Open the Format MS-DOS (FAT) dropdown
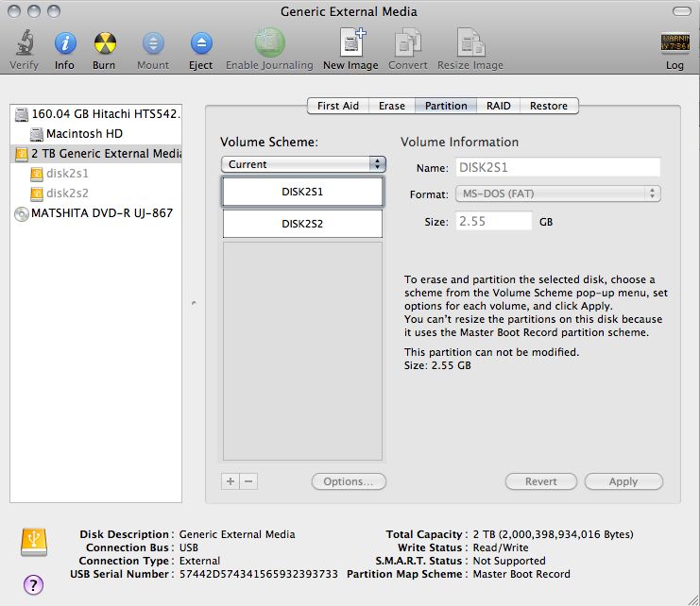The image size is (700, 606). pyautogui.click(x=558, y=194)
